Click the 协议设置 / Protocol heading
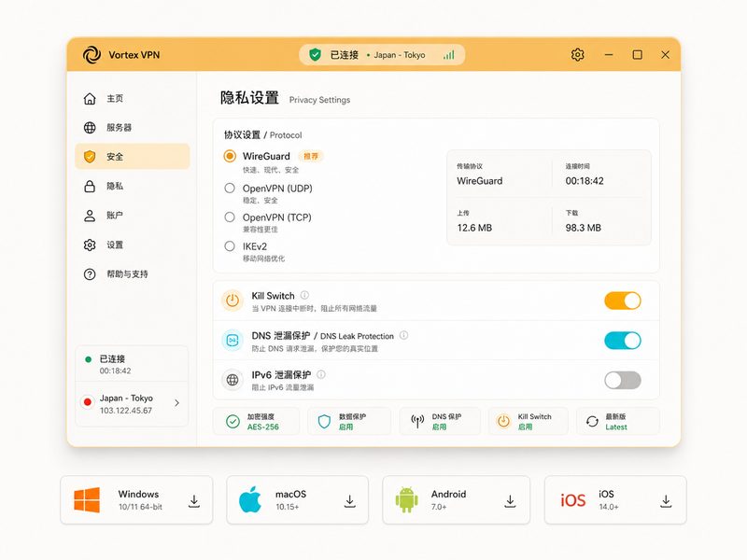747x560 pixels. [263, 134]
